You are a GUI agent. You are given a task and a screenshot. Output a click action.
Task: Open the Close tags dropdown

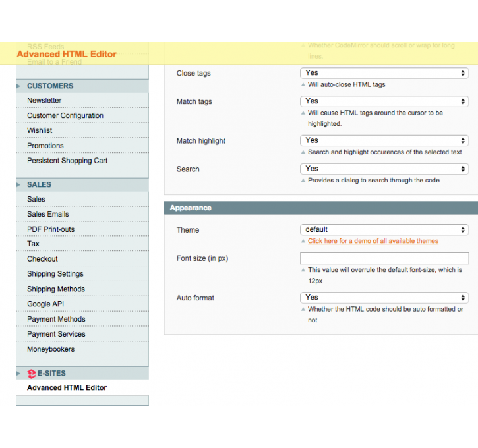[384, 73]
